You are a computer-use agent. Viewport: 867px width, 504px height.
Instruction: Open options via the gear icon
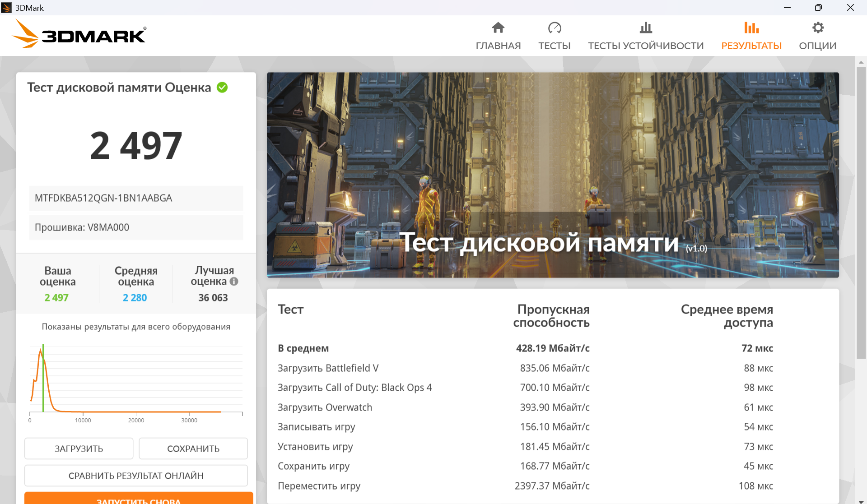pyautogui.click(x=818, y=28)
